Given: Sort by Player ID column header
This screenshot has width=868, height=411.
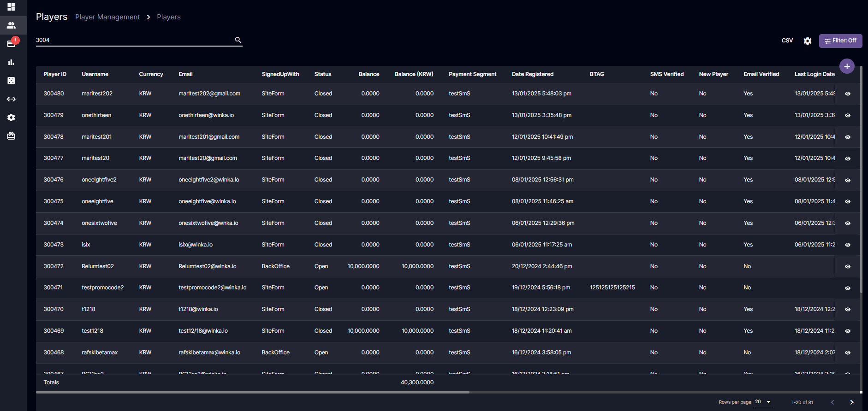Looking at the screenshot, I should coord(55,74).
